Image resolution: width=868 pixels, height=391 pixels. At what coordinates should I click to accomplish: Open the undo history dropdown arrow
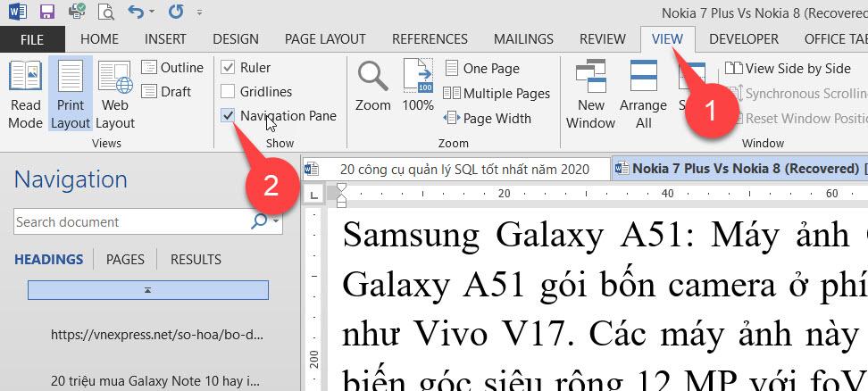pyautogui.click(x=152, y=11)
